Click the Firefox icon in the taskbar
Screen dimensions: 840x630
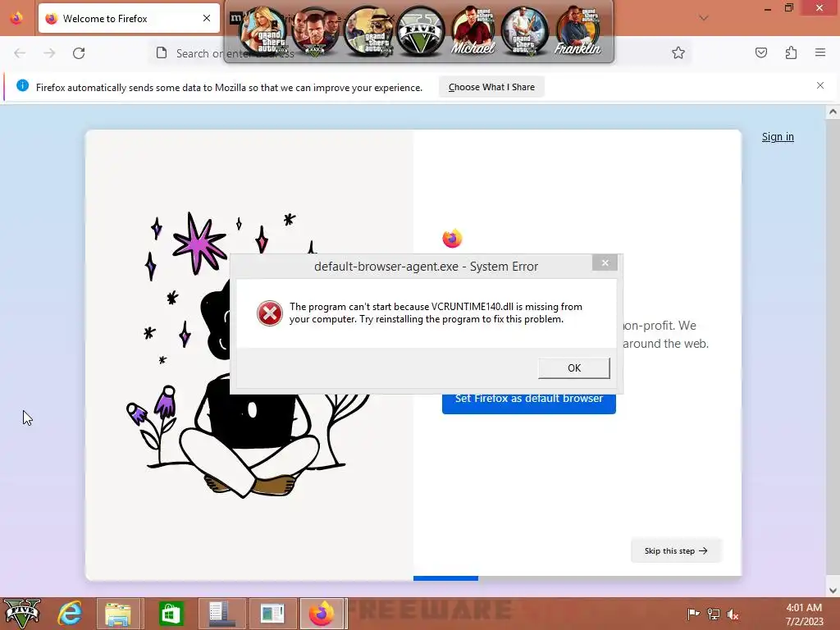click(x=323, y=614)
